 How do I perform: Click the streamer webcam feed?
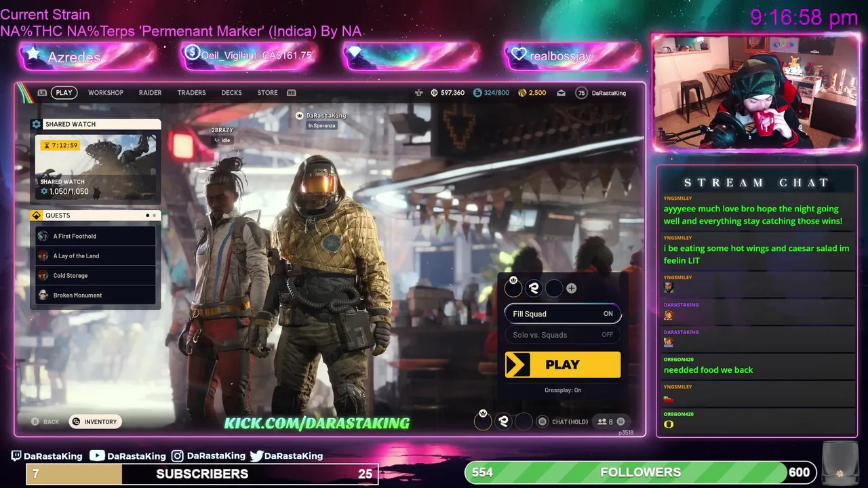(x=755, y=92)
